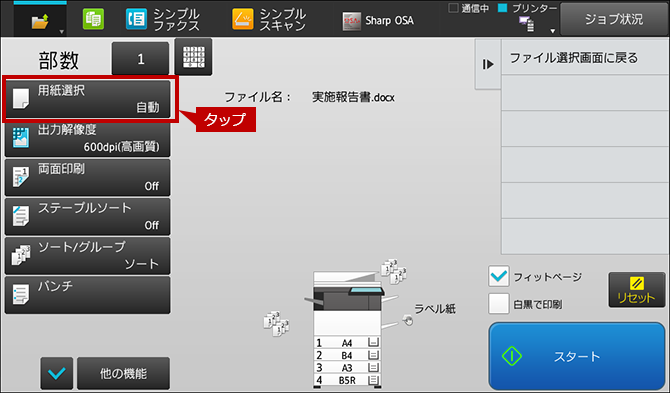Viewport: 670px width, 393px height.
Task: Open Punch (パンチ) setting
Action: 88,295
